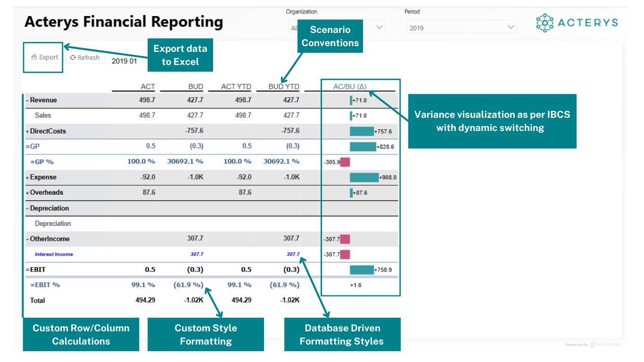Viewport: 644px width, 362px height.
Task: Click the Revenue variance value +71.0
Action: click(x=359, y=100)
